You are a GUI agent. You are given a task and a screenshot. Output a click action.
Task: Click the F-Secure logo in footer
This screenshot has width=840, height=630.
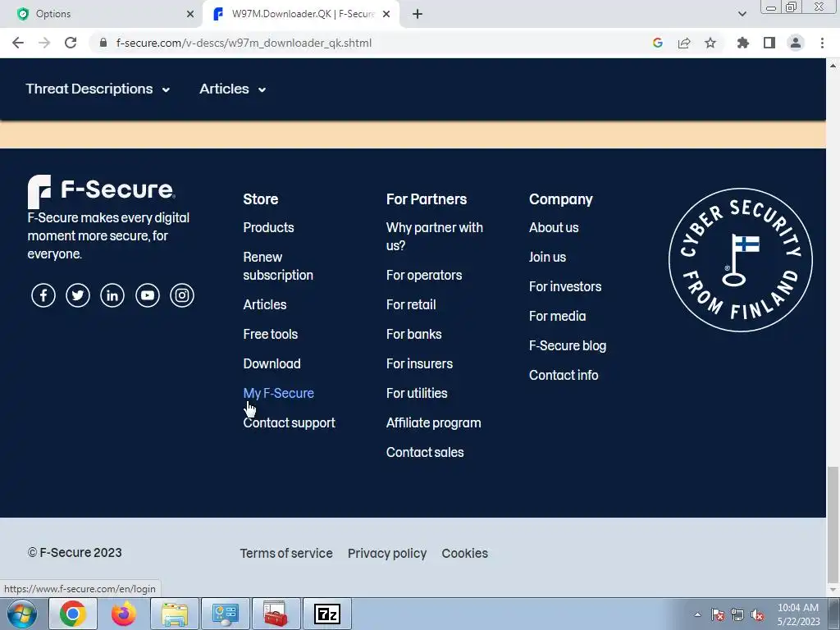(x=101, y=191)
